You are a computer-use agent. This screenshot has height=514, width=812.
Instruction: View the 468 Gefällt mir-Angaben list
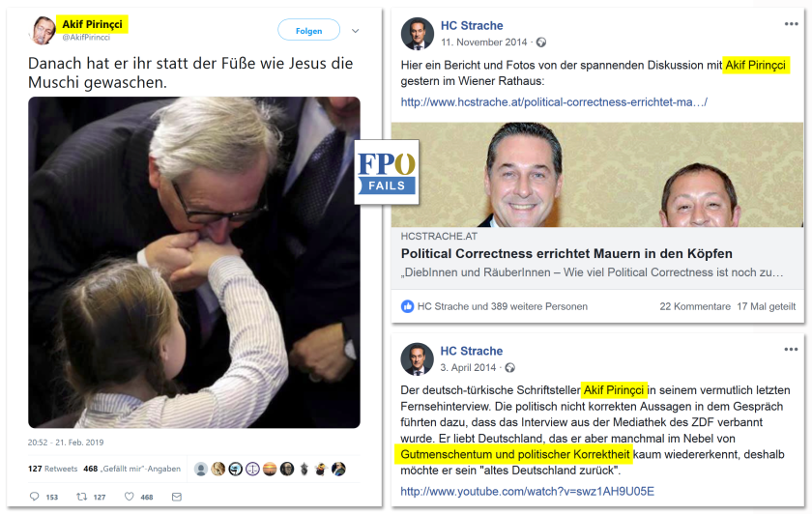(x=132, y=469)
